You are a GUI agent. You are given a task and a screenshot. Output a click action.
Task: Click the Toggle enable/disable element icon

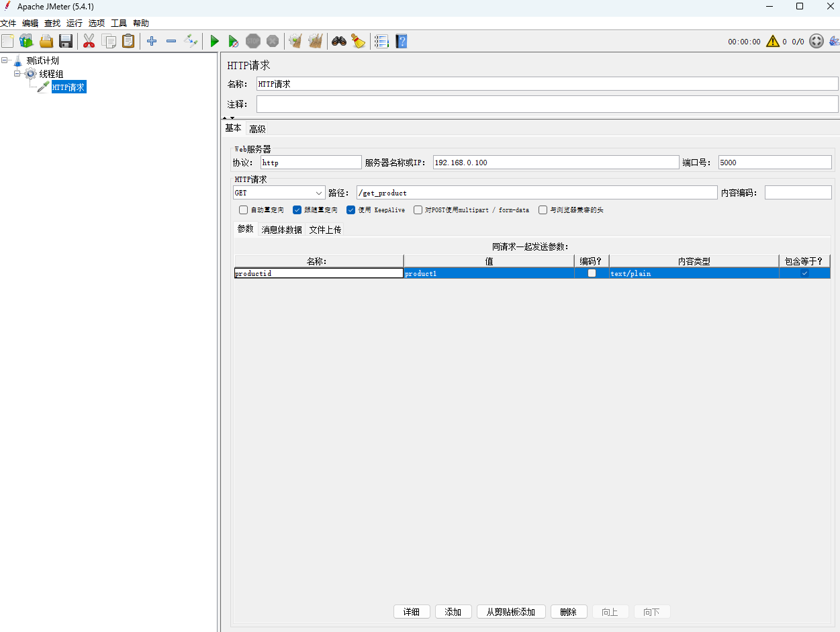coord(191,42)
